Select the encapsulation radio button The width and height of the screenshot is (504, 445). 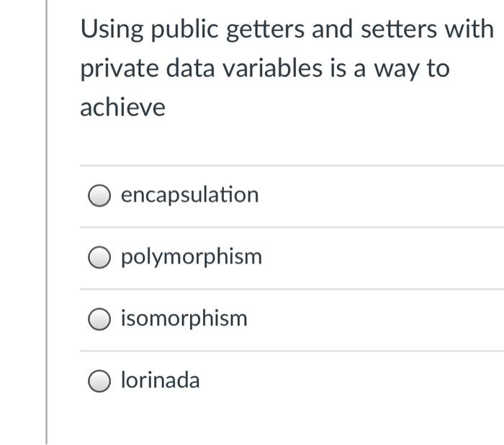click(x=99, y=195)
